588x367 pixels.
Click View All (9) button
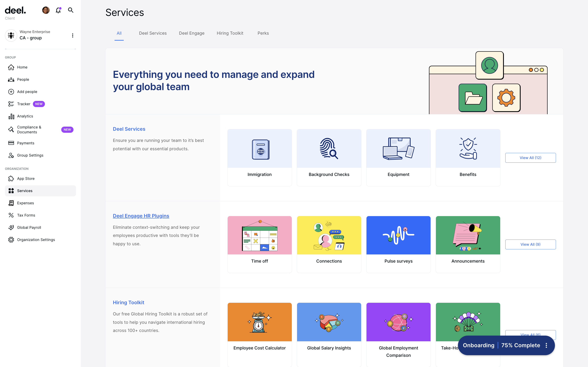pyautogui.click(x=530, y=244)
